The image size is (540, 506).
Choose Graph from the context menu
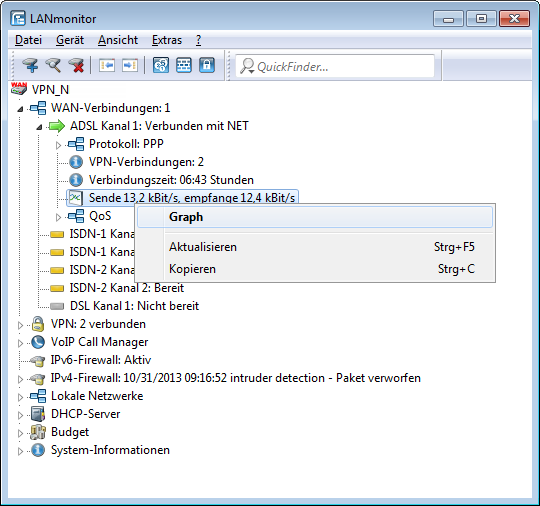click(315, 217)
